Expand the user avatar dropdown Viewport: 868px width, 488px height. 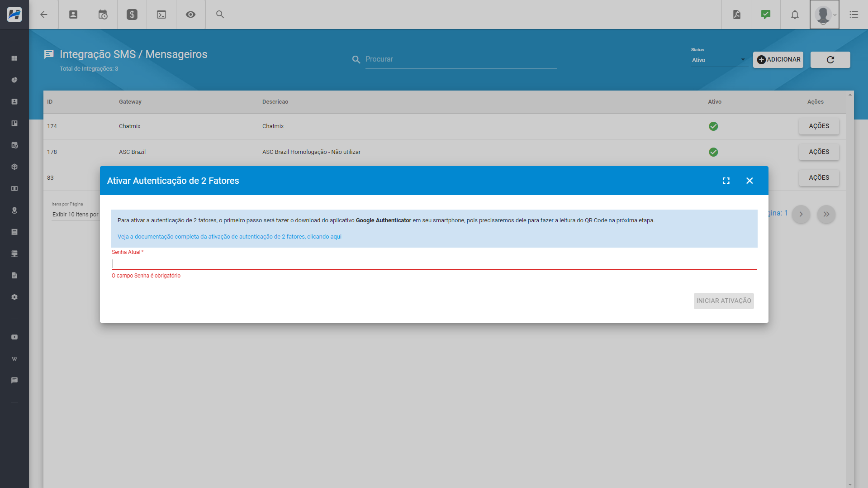pos(825,14)
